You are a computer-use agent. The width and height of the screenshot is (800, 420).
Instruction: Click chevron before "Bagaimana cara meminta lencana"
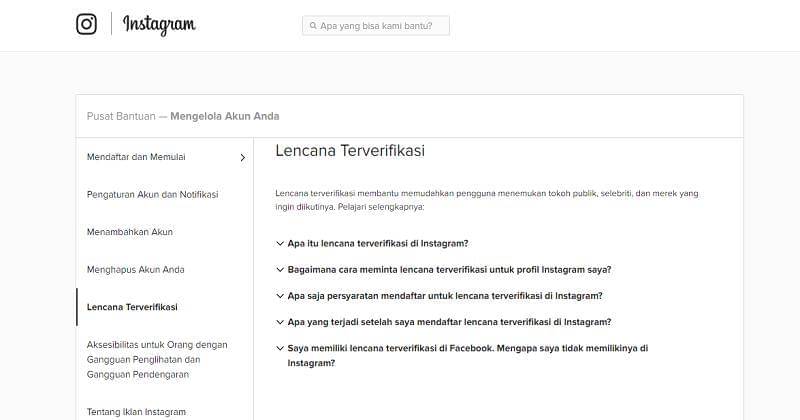[280, 269]
